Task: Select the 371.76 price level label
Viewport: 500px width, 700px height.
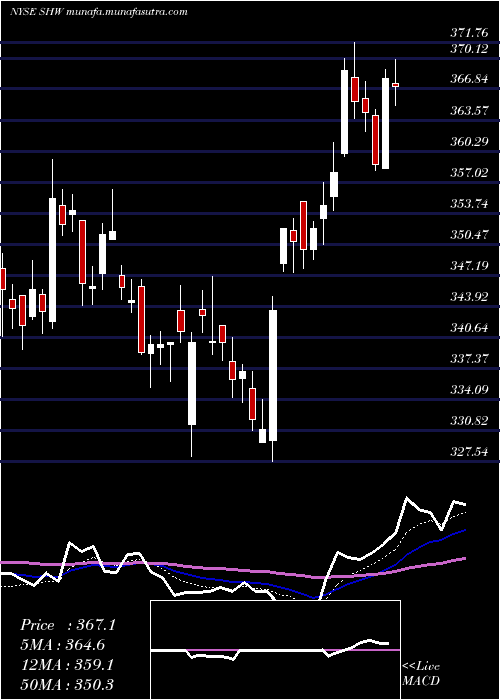Action: [471, 32]
